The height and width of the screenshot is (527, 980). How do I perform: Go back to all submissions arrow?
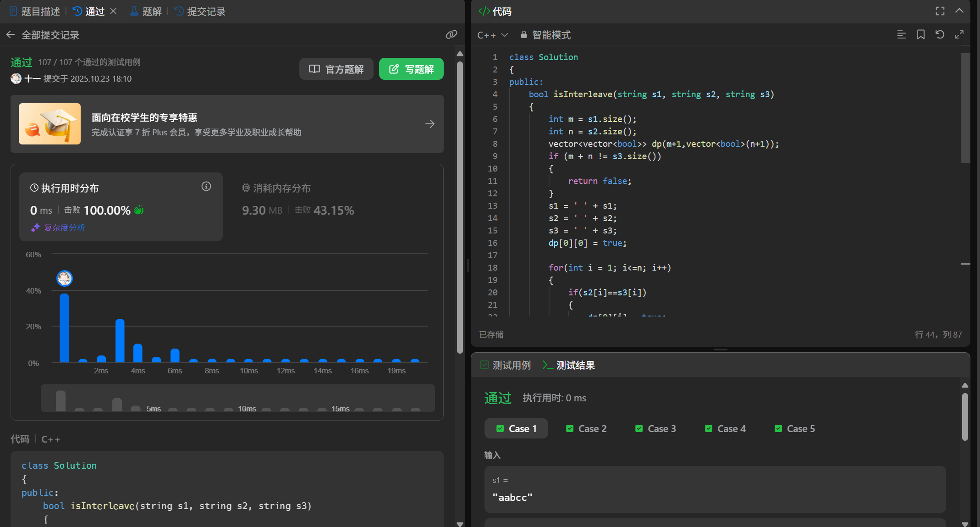[x=11, y=35]
